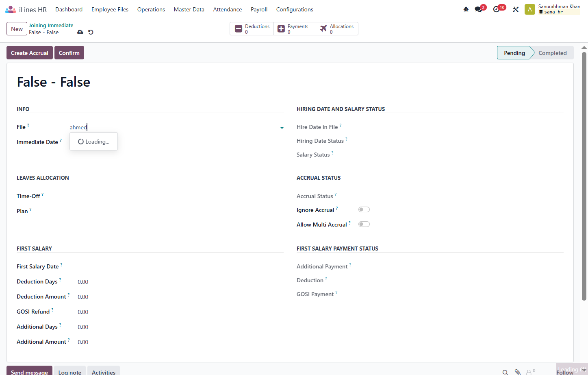Screen dimensions: 588x375
Task: Open the Employee Files menu
Action: (110, 9)
